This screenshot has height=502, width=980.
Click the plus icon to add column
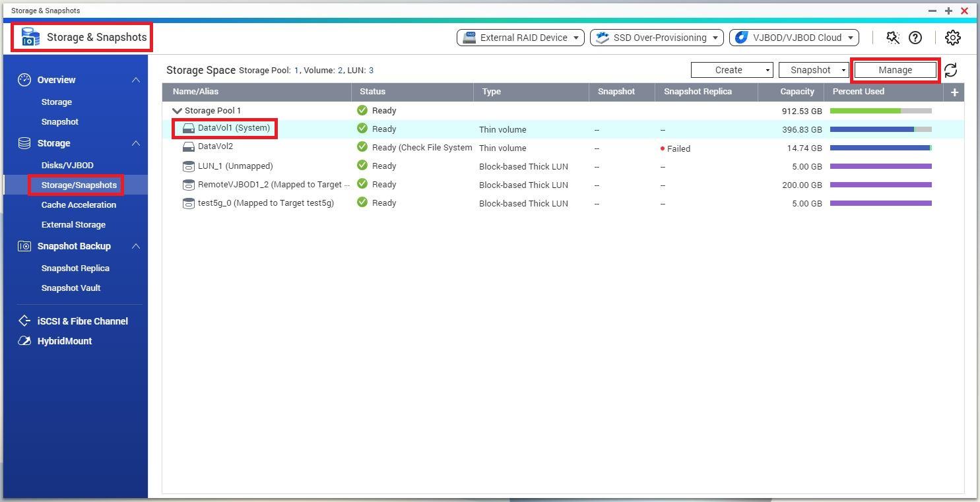pyautogui.click(x=954, y=92)
